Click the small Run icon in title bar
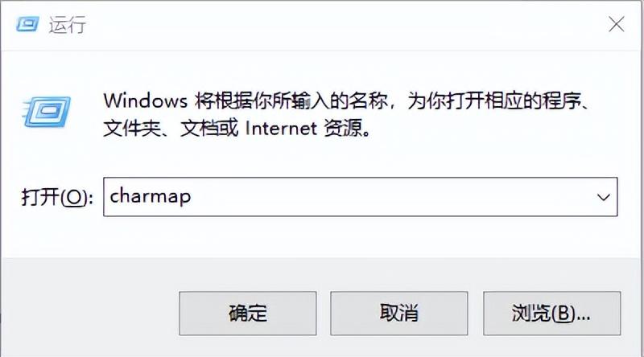644x357 pixels. 28,24
